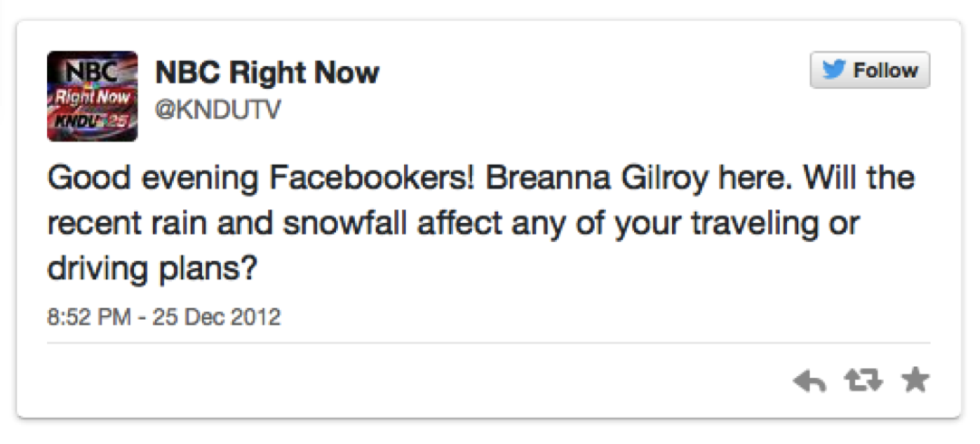Screen dimensions: 980x444
Task: Follow the NBC Right Now account
Action: pos(870,71)
